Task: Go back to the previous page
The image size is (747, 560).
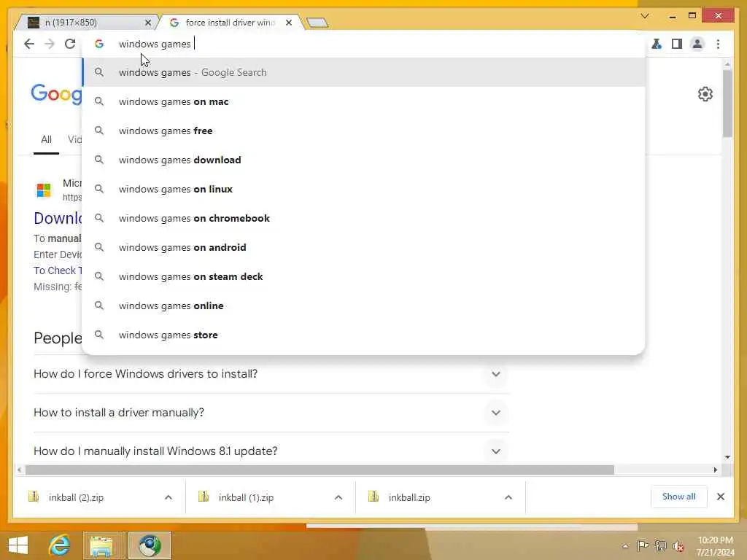Action: pos(29,44)
